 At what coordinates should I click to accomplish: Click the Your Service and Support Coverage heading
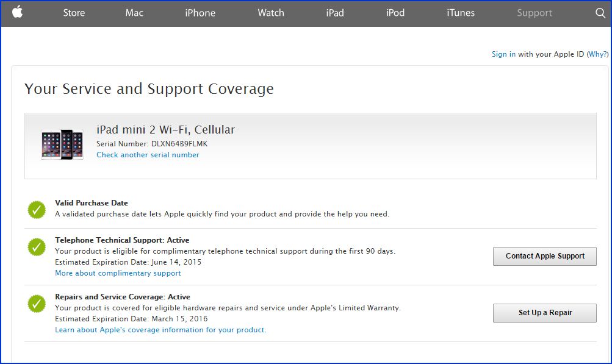pyautogui.click(x=149, y=89)
